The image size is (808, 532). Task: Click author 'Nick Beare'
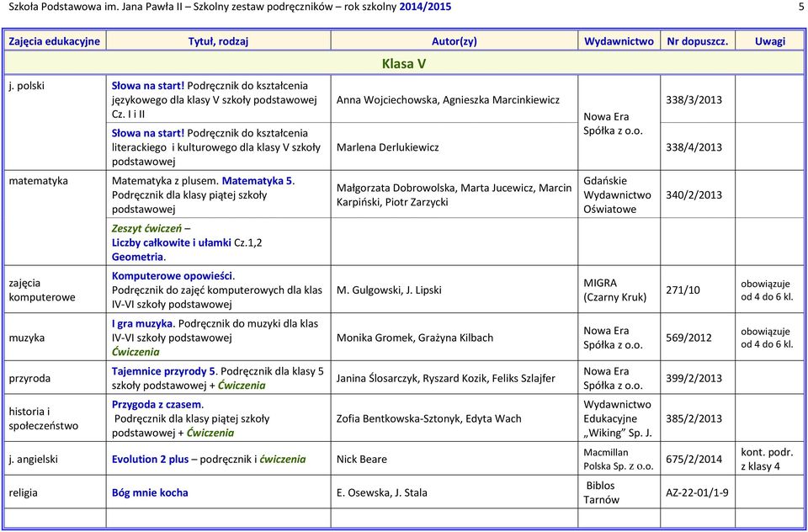[362, 459]
